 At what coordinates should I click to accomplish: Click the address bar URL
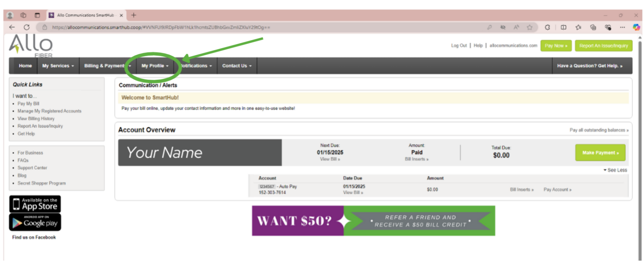(161, 27)
